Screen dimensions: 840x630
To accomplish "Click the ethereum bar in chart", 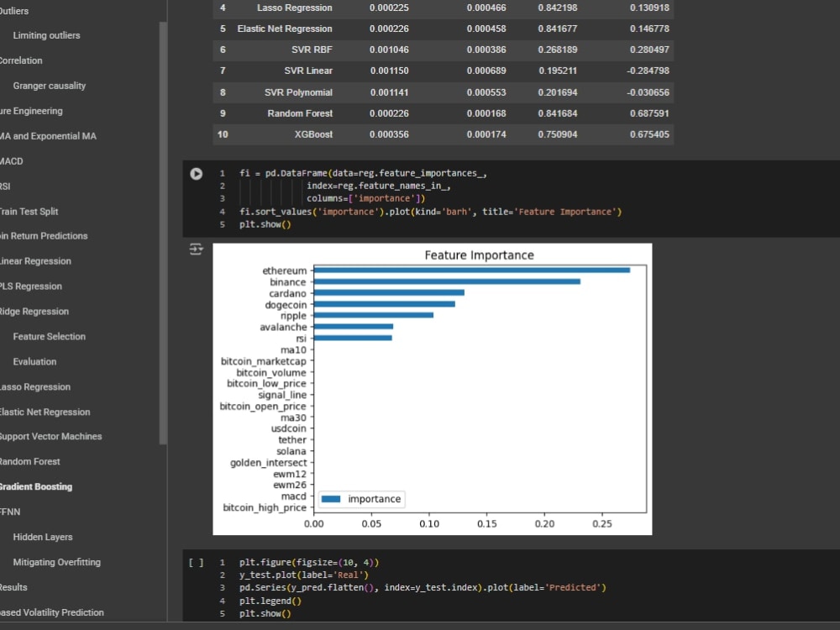I will 471,270.
